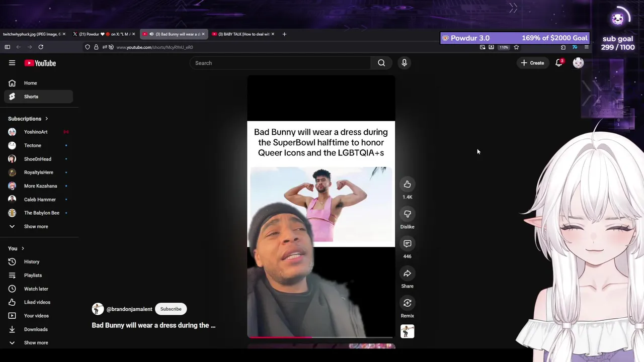Dislike the Short with thumbs down

tap(407, 214)
